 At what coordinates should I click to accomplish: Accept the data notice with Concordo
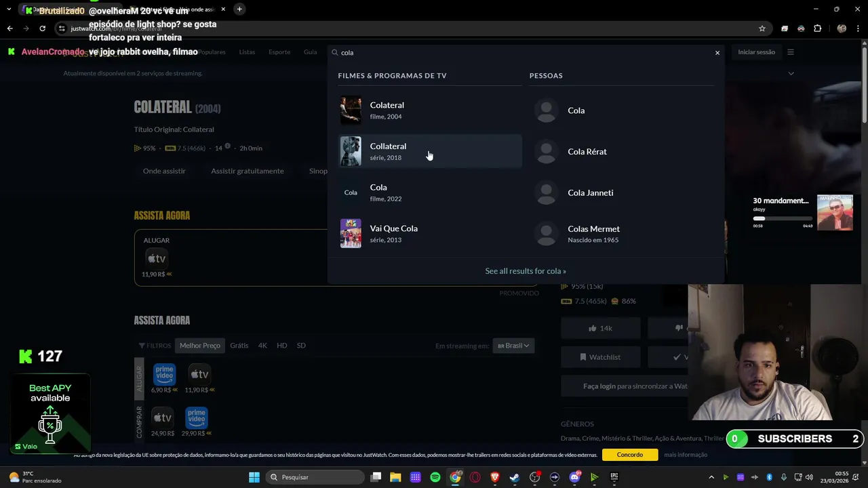(630, 455)
